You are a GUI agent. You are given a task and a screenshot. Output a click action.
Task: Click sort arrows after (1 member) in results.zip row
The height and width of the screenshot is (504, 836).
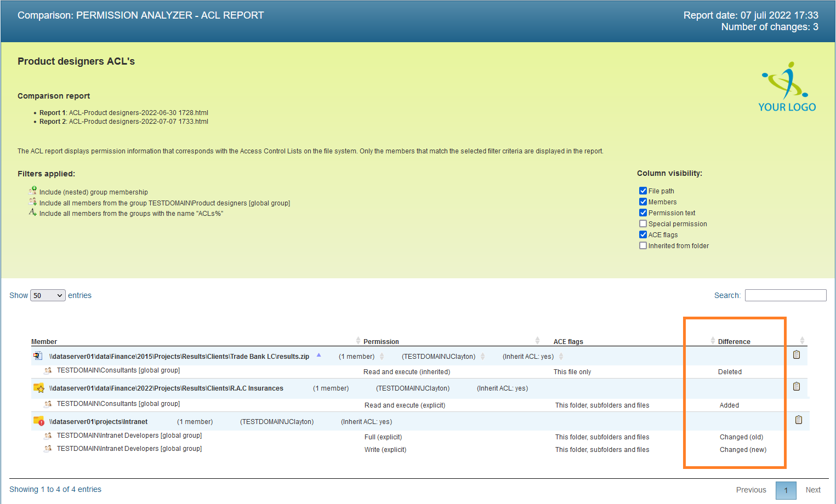click(382, 356)
